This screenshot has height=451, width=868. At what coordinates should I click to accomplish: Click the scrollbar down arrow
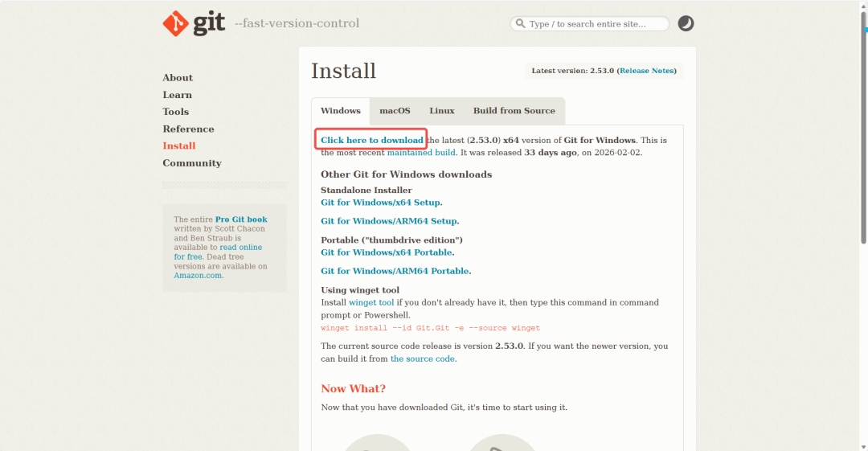[863, 446]
